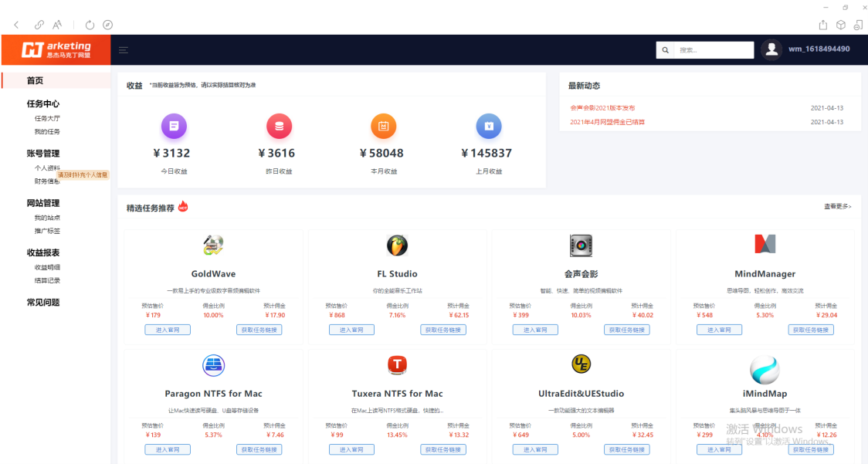Screen dimensions: 868x464
Task: Click 进入官网 under GoldWave
Action: pyautogui.click(x=168, y=329)
